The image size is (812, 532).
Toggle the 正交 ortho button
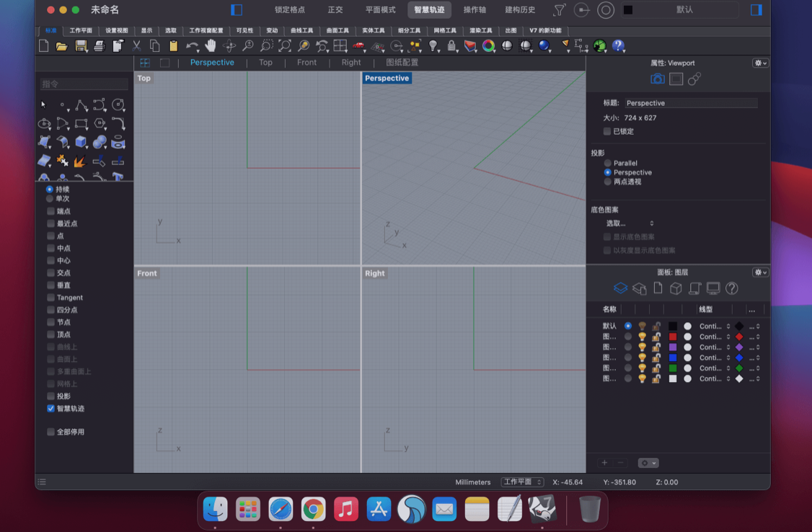point(335,10)
